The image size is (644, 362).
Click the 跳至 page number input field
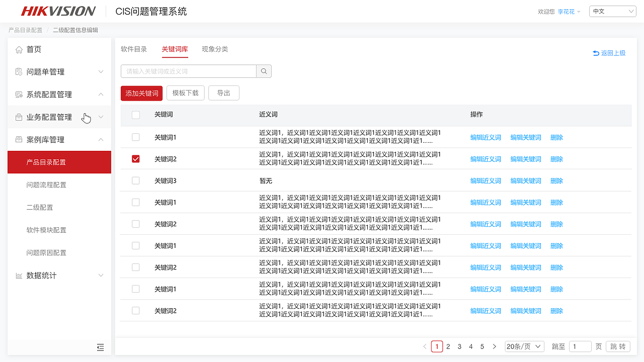580,346
